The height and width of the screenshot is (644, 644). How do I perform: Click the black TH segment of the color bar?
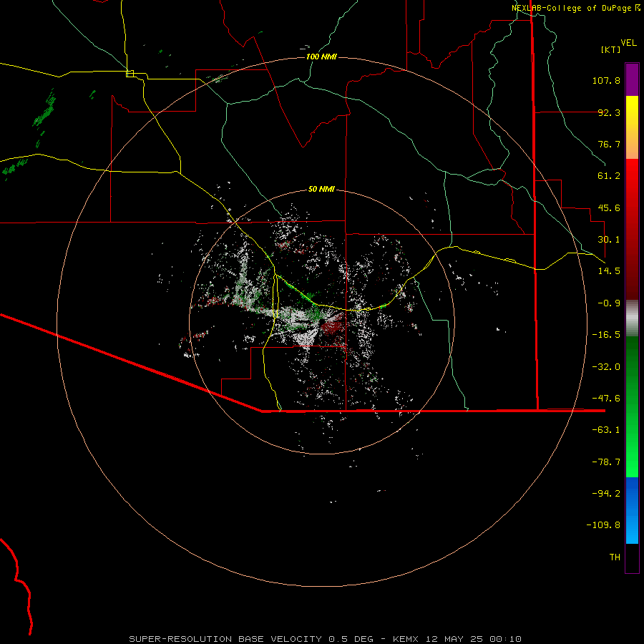pyautogui.click(x=632, y=558)
